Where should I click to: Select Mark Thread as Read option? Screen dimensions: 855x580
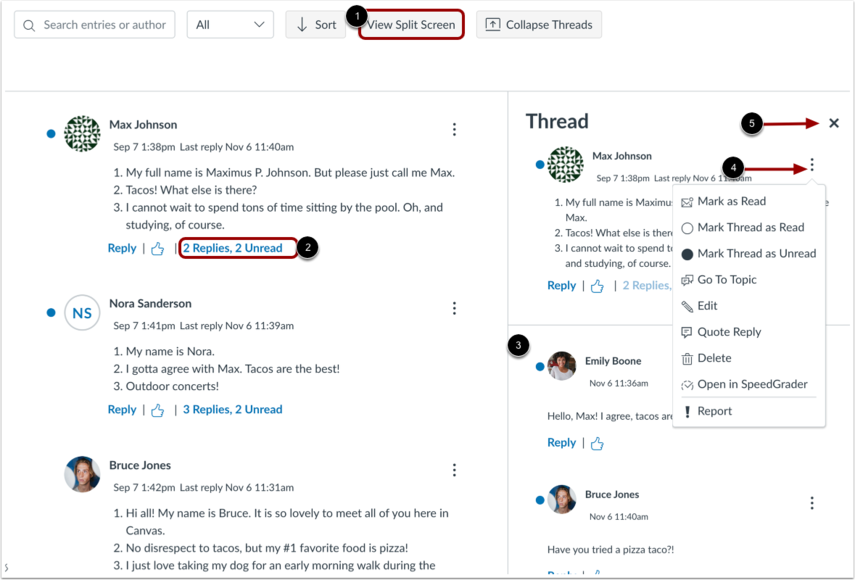click(x=750, y=227)
